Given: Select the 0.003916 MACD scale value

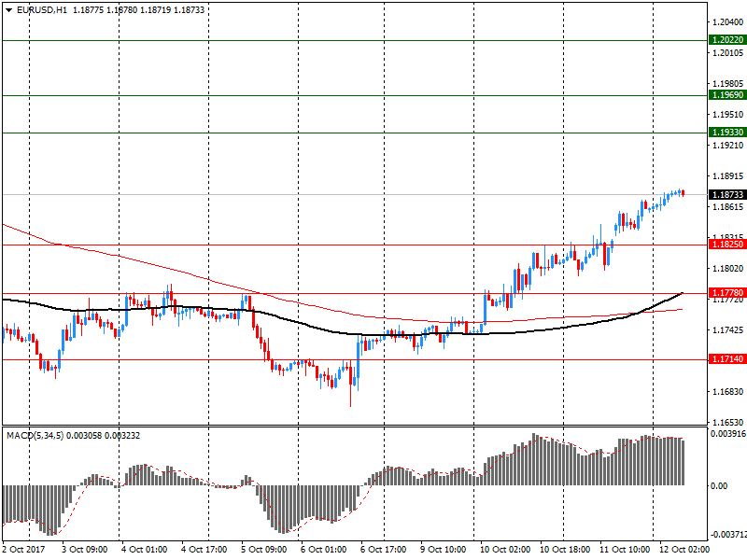Looking at the screenshot, I should pyautogui.click(x=728, y=434).
